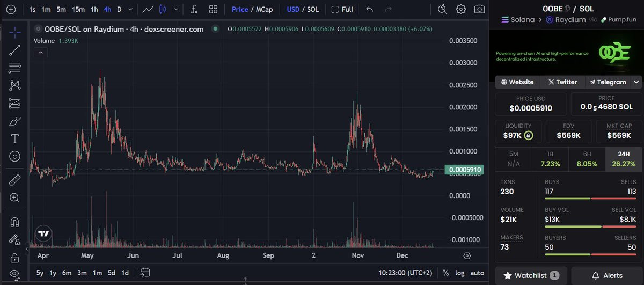The image size is (644, 285).
Task: Open the forecasting and measurement position tools
Action: [15, 103]
